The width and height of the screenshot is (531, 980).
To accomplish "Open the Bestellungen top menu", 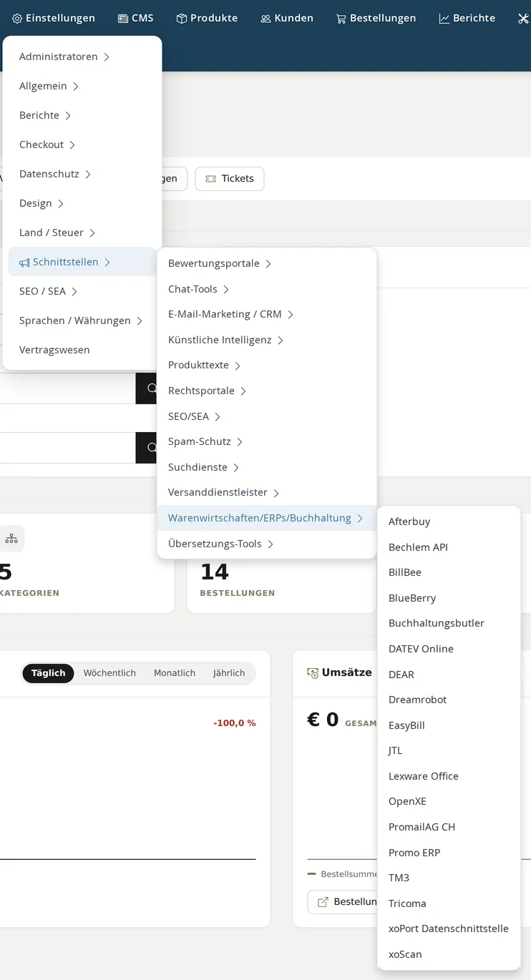I will pos(376,19).
